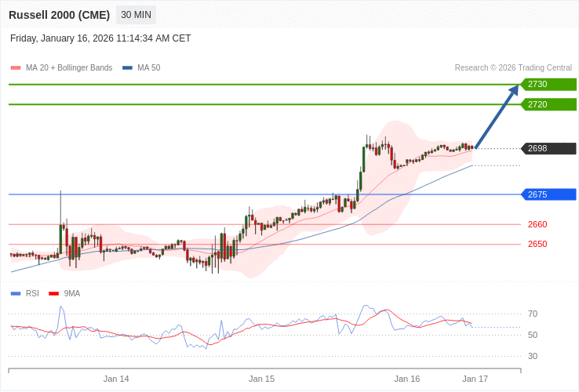
Task: Click the Jan 15 date axis label
Action: click(261, 379)
